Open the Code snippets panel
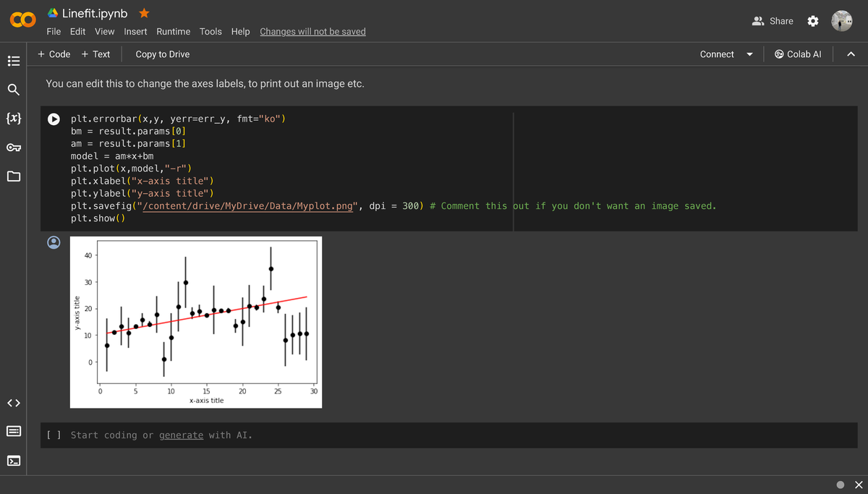868x494 pixels. pos(13,403)
